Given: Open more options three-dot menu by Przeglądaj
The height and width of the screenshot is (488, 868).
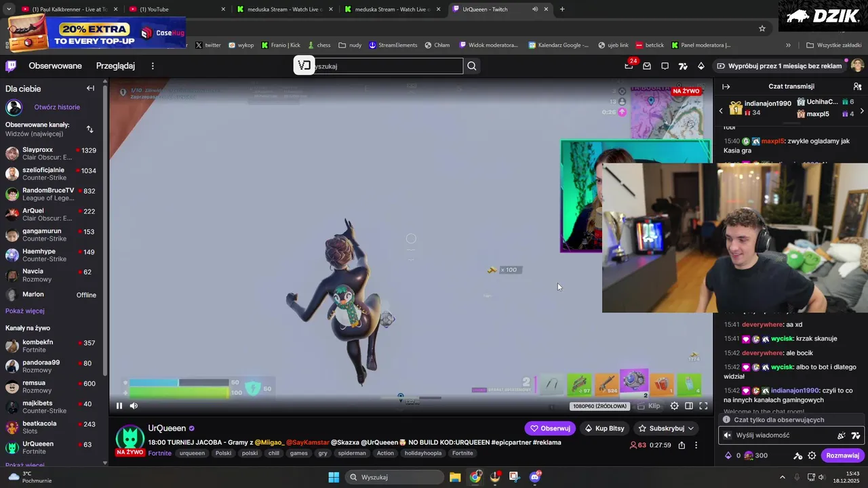Looking at the screenshot, I should [x=153, y=66].
